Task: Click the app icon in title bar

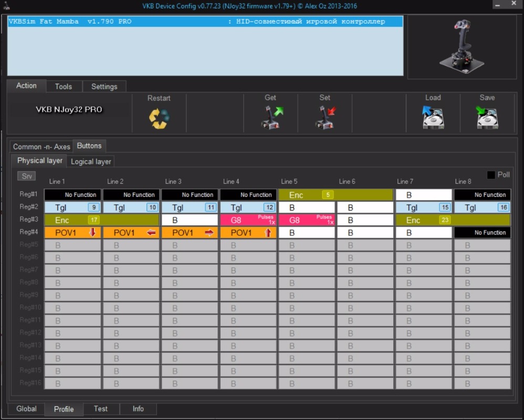Action: [6, 5]
